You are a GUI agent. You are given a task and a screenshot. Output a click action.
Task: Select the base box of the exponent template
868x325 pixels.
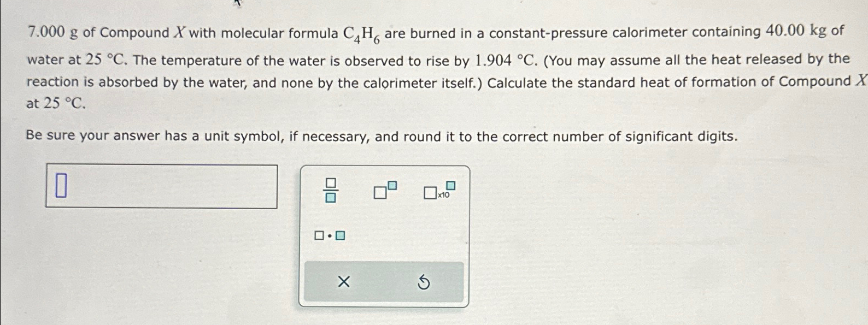click(380, 192)
